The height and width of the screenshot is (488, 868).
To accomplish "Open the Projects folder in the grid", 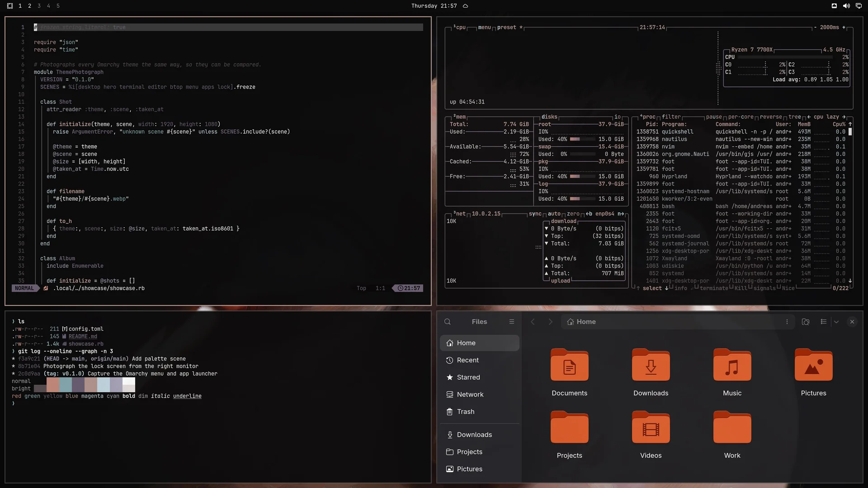I will (x=570, y=435).
